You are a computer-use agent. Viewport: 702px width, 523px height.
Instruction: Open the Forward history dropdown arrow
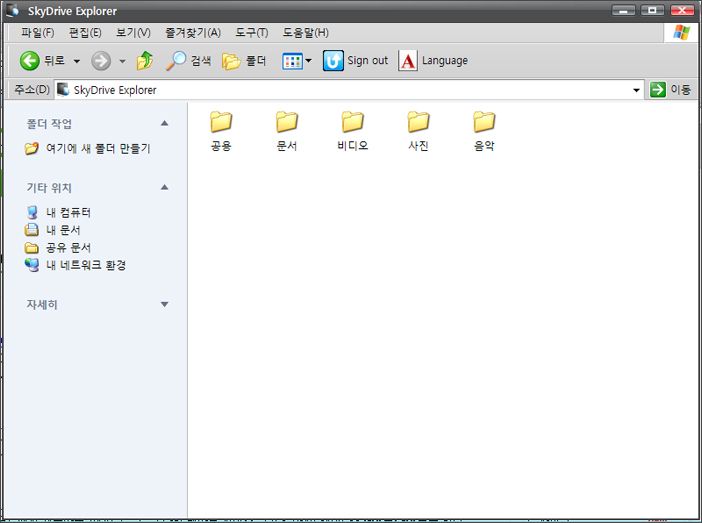(x=122, y=61)
